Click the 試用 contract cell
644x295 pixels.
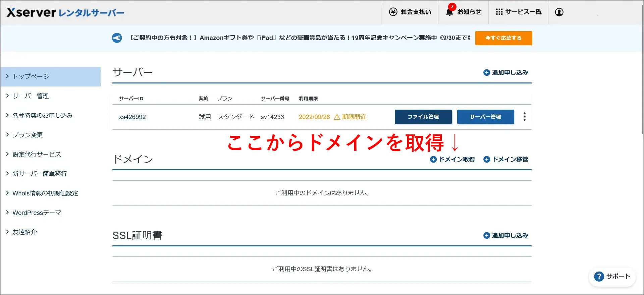click(x=205, y=117)
